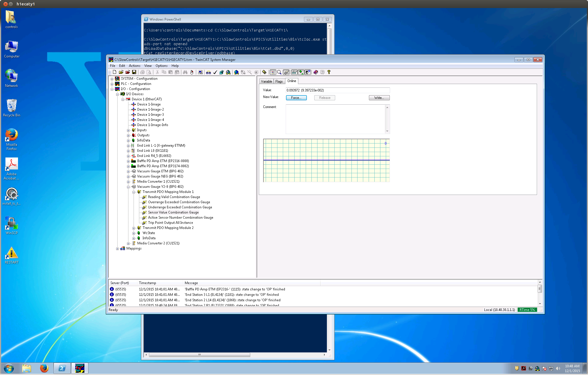Toggle the list view toolbar icon
The width and height of the screenshot is (588, 375).
pyautogui.click(x=273, y=72)
